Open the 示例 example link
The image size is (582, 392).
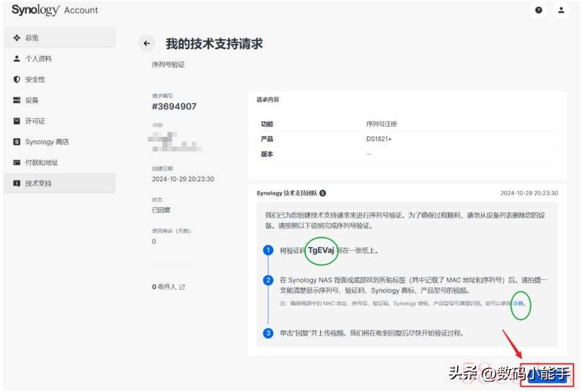click(518, 304)
